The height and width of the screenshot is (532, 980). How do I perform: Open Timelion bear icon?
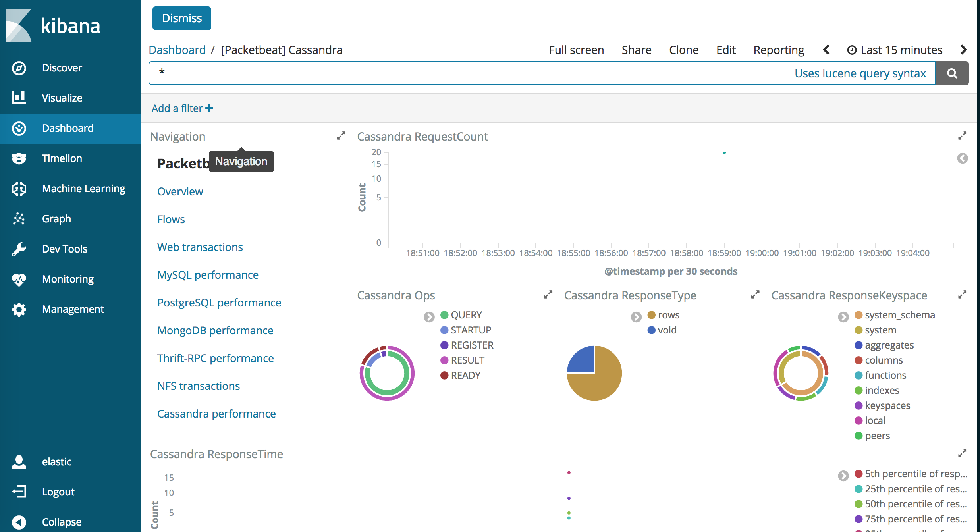pos(19,158)
